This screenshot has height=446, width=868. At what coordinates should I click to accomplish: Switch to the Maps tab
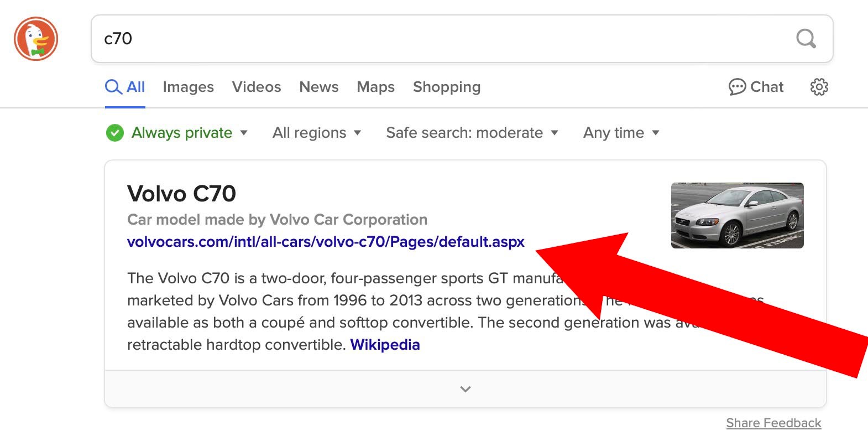(375, 87)
